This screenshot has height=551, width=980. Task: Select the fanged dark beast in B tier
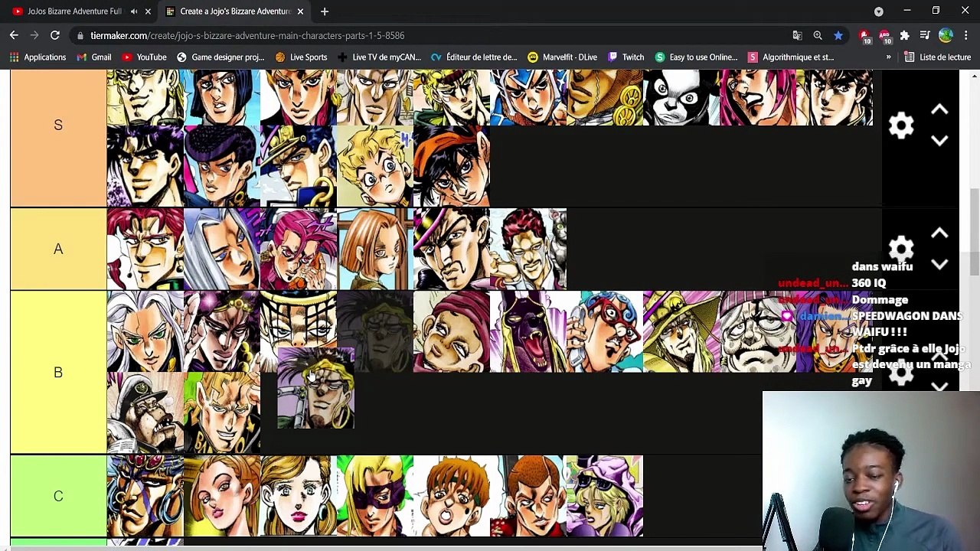528,331
